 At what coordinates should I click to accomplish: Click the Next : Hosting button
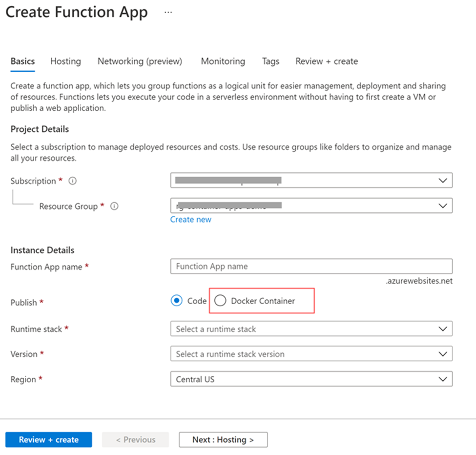point(223,439)
